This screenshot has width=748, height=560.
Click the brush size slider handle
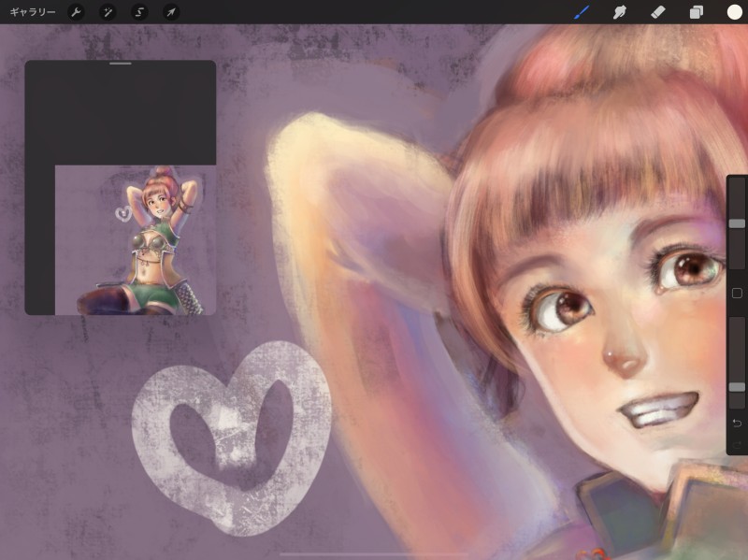(737, 223)
